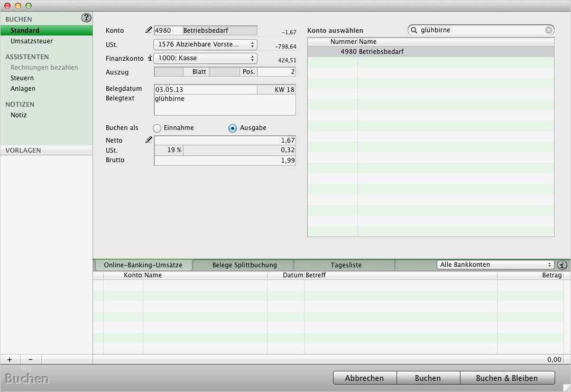
Task: Select the Einnahme radio button
Action: 157,127
